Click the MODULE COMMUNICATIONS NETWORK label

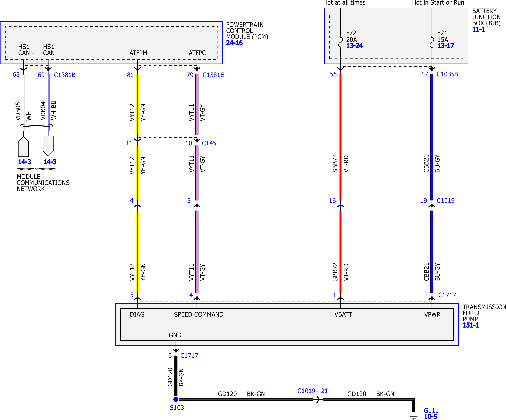pyautogui.click(x=43, y=183)
